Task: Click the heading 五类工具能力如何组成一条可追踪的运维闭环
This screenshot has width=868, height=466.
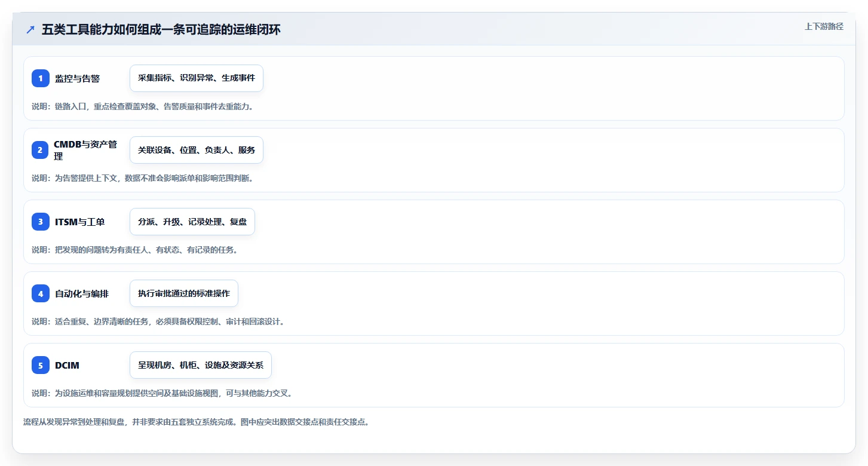Action: (x=161, y=30)
